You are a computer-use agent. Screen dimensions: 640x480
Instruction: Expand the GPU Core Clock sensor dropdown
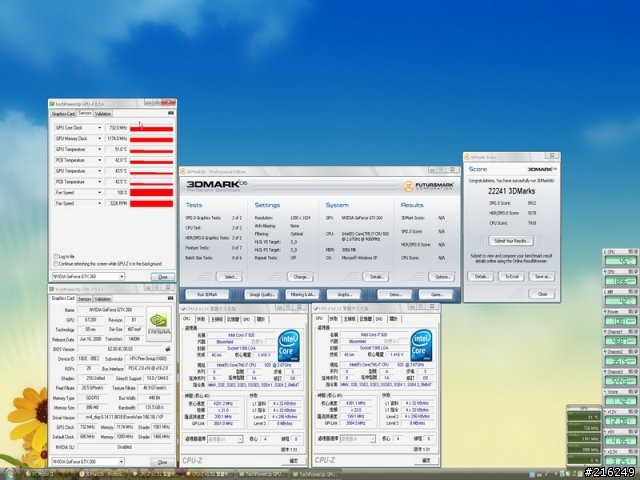99,128
